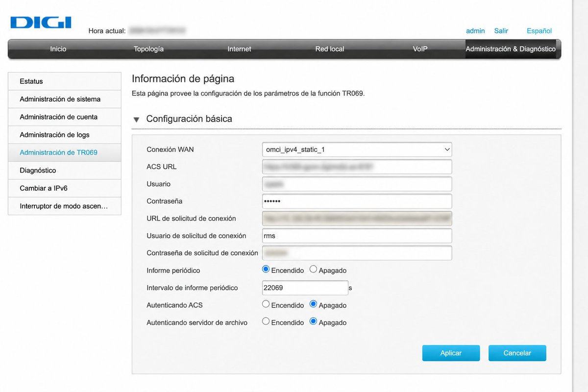Image resolution: width=588 pixels, height=392 pixels.
Task: Click Contraseña de solicitud de conexión field
Action: tap(357, 253)
